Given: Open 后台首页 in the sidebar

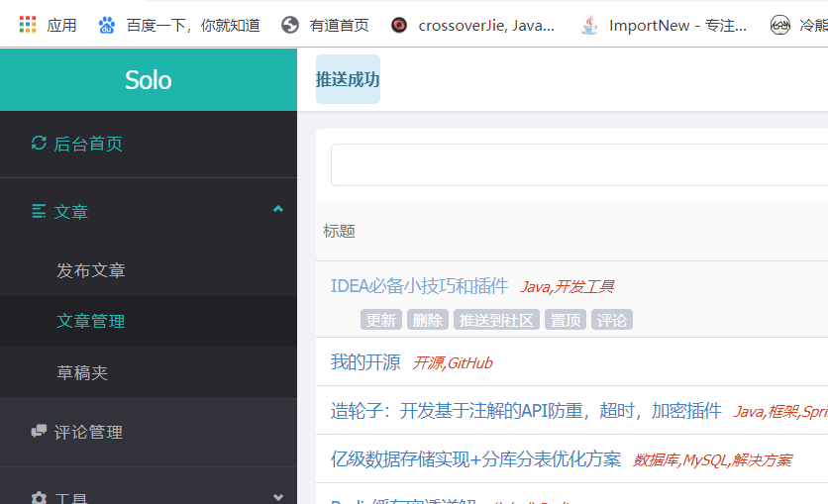Looking at the screenshot, I should [x=88, y=144].
